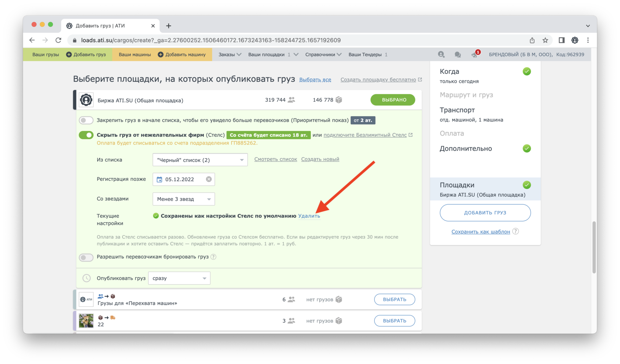Image resolution: width=620 pixels, height=364 pixels.
Task: Click the address bar URL
Action: coord(211,40)
